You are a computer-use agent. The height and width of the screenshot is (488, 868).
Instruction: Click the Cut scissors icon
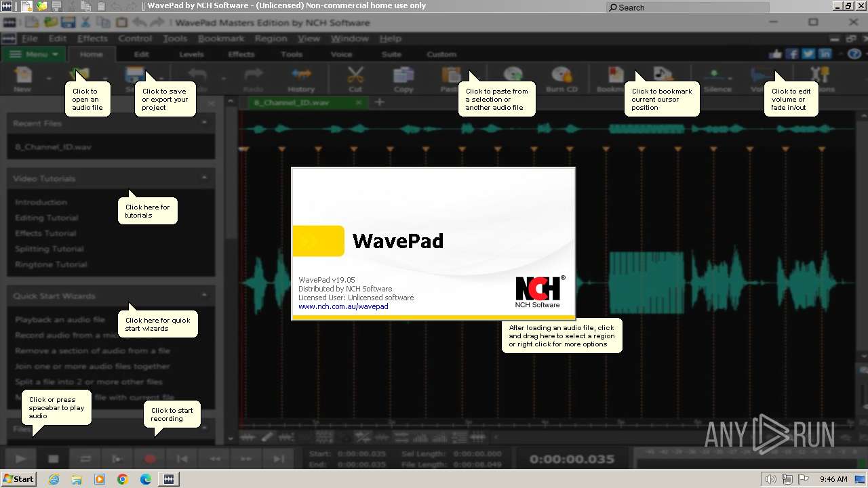pos(355,78)
